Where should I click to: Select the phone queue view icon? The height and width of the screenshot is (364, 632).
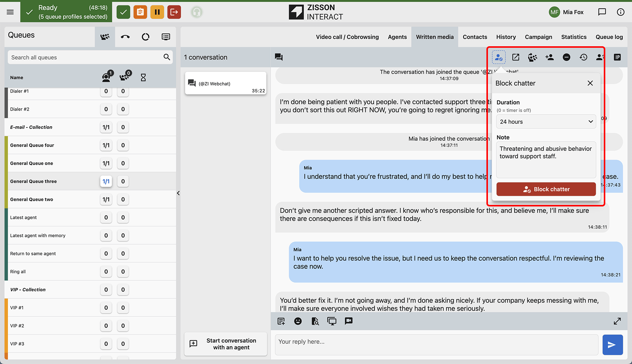[x=125, y=37]
